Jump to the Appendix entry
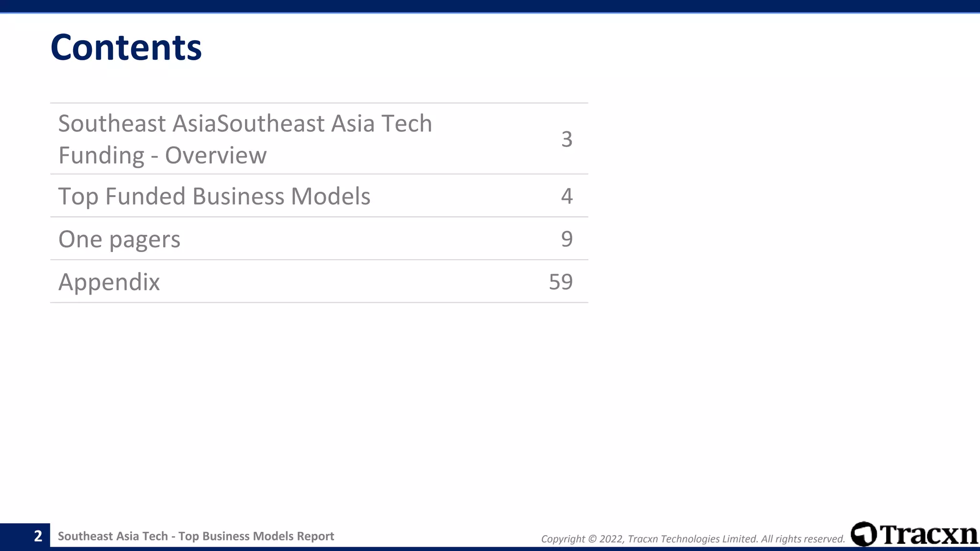 tap(109, 282)
